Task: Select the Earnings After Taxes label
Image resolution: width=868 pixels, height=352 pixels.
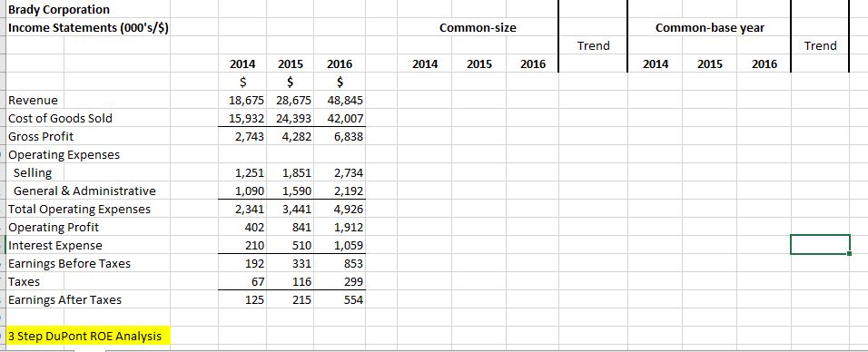Action: pyautogui.click(x=64, y=300)
